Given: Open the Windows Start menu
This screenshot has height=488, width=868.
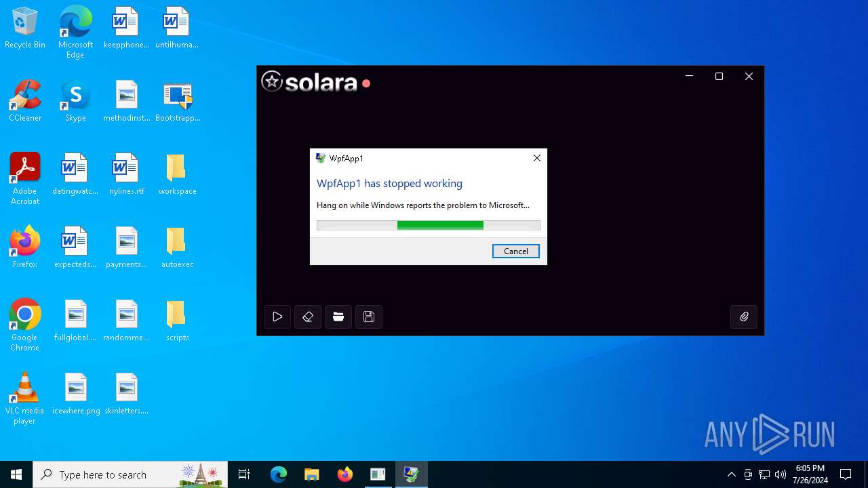Looking at the screenshot, I should [16, 474].
